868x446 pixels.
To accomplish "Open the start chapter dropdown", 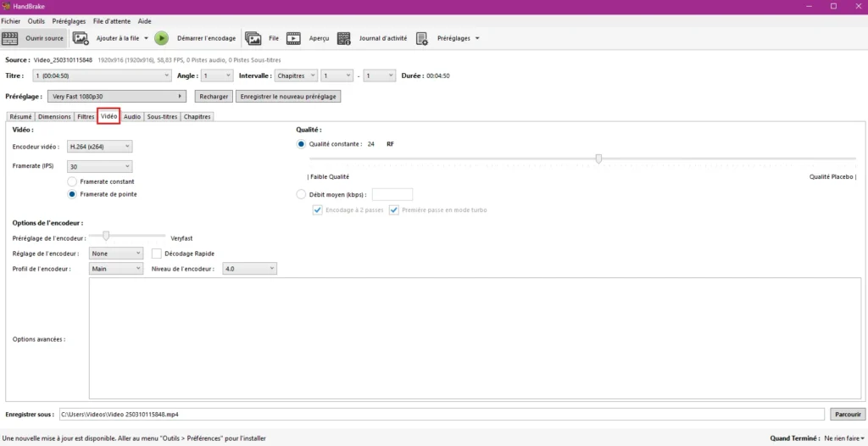I will tap(337, 75).
